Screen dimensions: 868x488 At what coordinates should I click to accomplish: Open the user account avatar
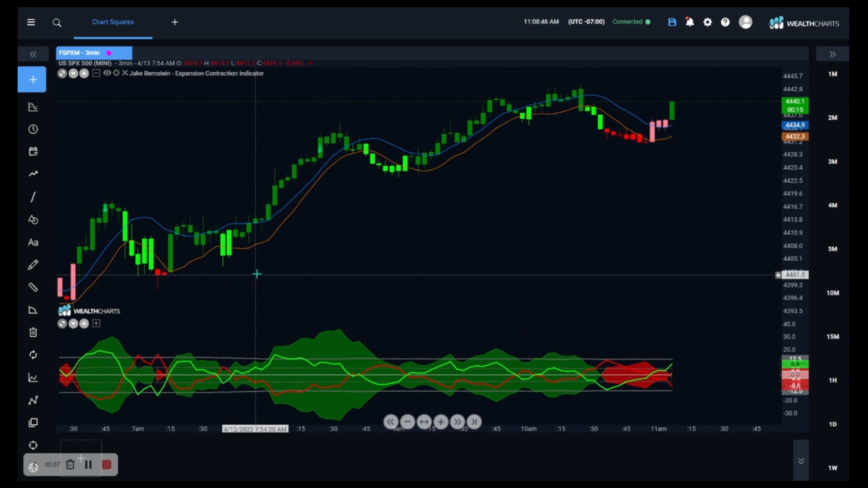[x=745, y=22]
